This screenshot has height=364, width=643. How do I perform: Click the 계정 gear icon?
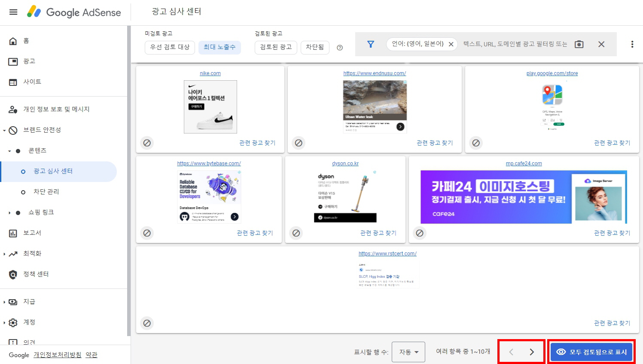pos(13,322)
